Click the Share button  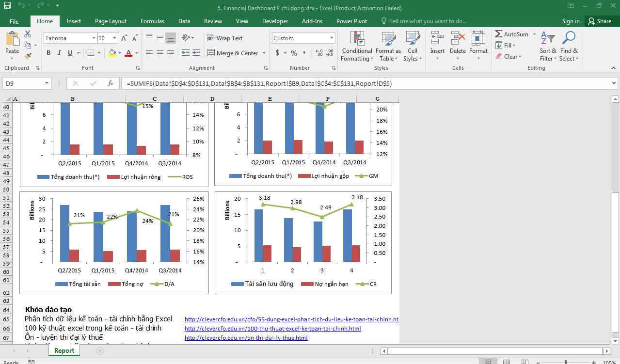[x=599, y=21]
